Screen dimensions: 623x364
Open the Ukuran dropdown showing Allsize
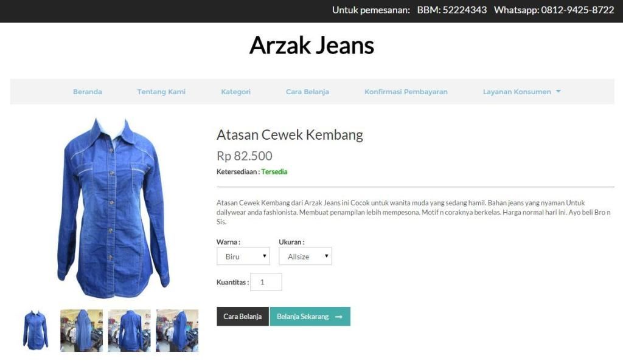point(305,256)
